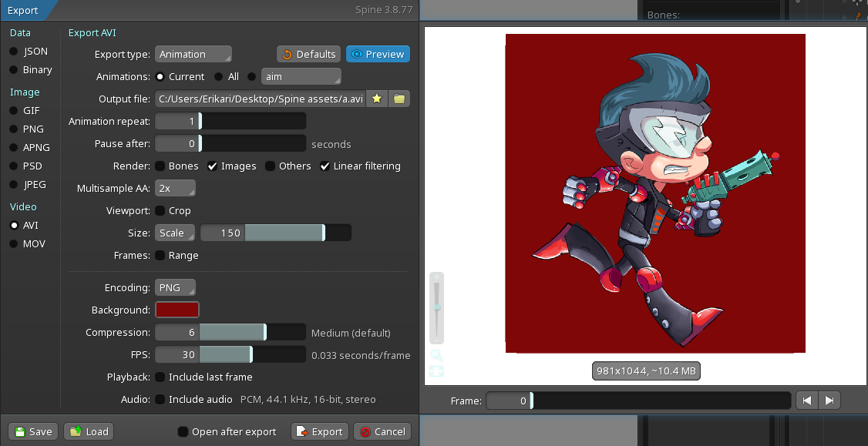868x446 pixels.
Task: Open the Size Scale dropdown
Action: [175, 233]
